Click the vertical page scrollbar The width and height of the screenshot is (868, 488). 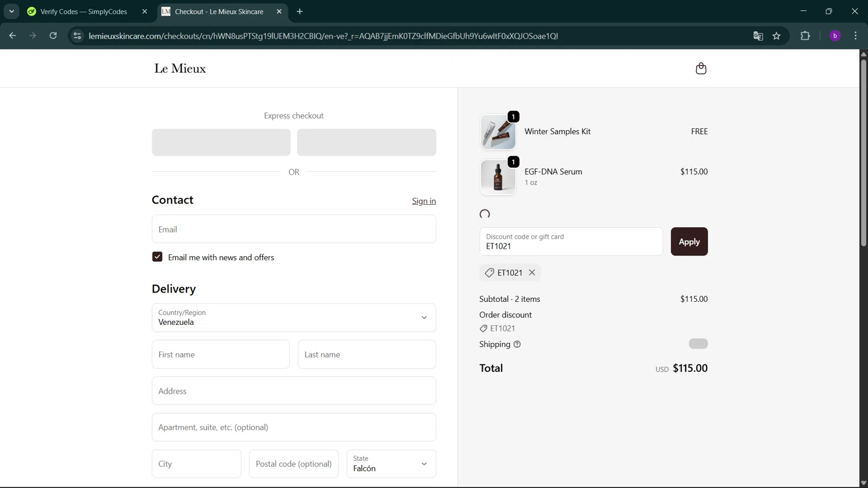click(x=863, y=153)
